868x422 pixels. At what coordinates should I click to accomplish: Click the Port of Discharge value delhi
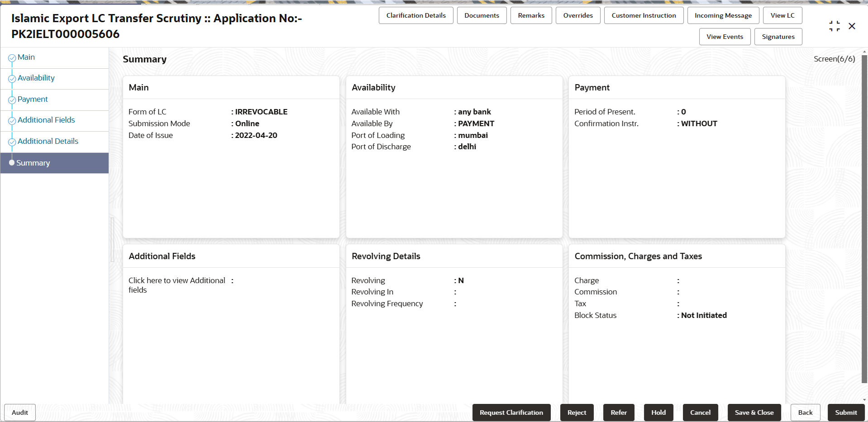click(x=467, y=147)
